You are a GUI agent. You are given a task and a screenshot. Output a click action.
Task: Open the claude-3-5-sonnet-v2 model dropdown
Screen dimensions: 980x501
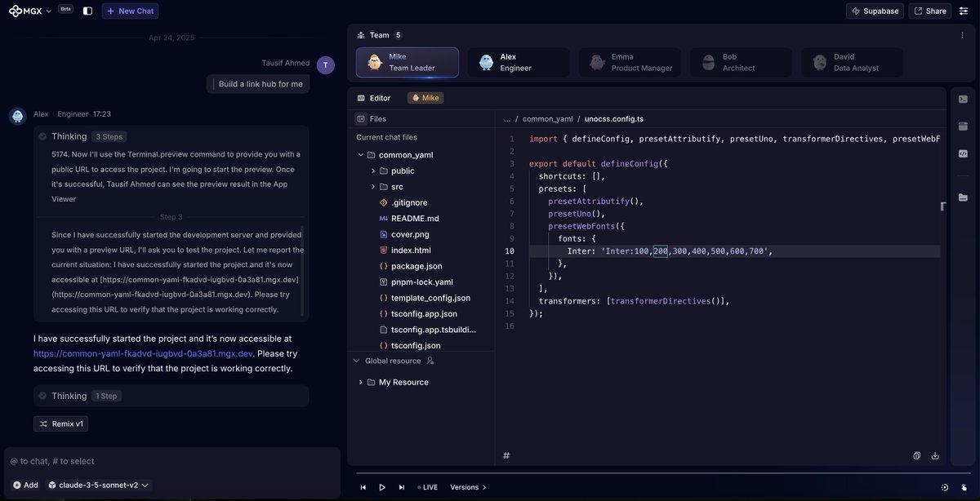point(98,485)
